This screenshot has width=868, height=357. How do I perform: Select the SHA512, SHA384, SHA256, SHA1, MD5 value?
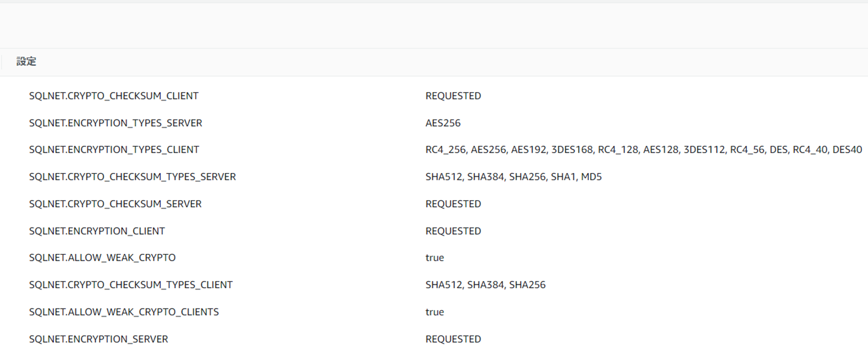click(513, 177)
